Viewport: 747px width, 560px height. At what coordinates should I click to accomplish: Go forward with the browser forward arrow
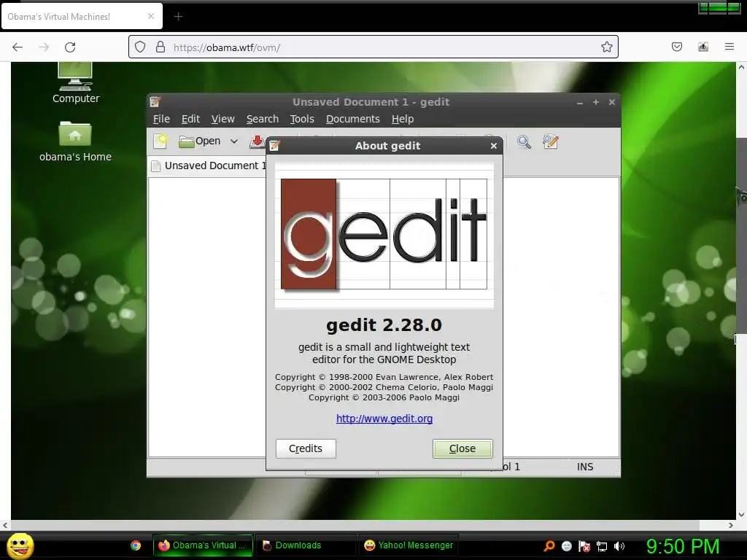(x=44, y=47)
